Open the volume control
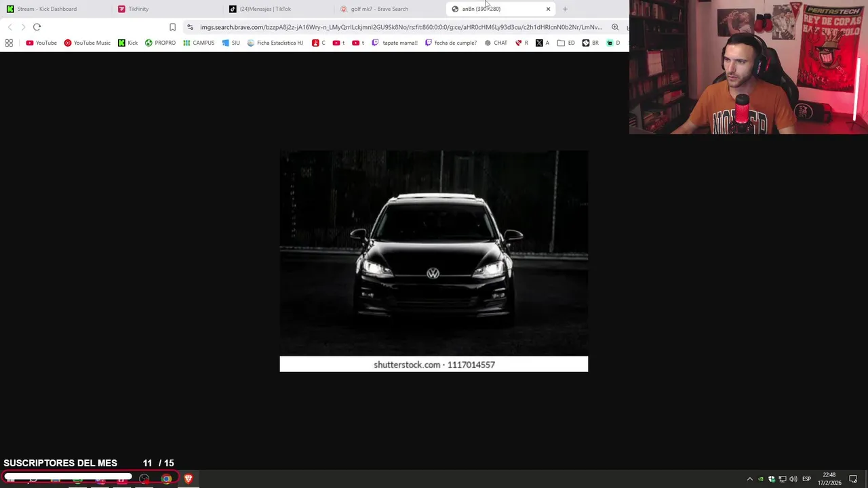The width and height of the screenshot is (868, 488). [x=793, y=479]
